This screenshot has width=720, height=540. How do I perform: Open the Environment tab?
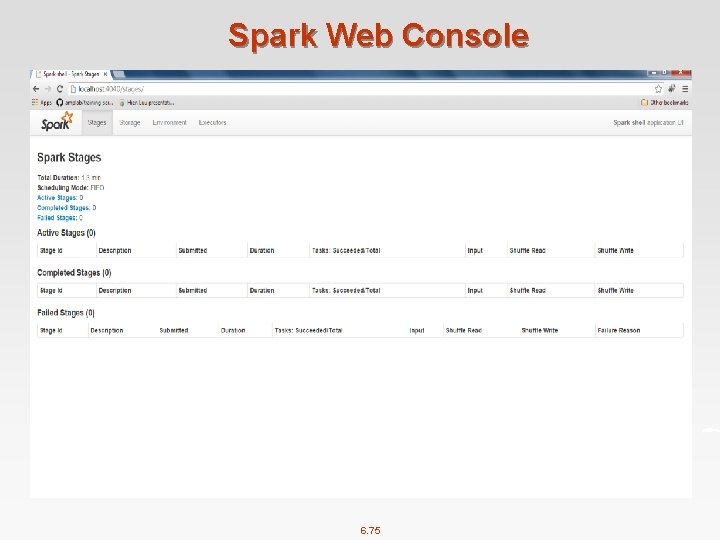169,123
